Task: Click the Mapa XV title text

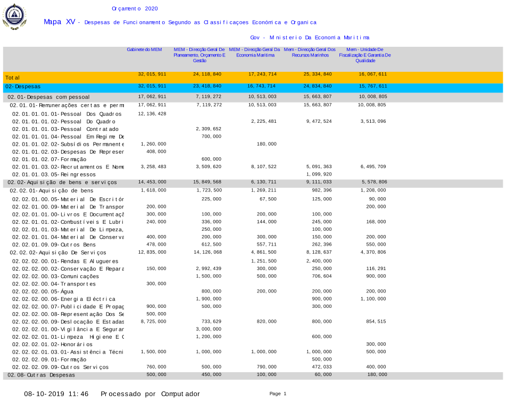Action: (60, 22)
